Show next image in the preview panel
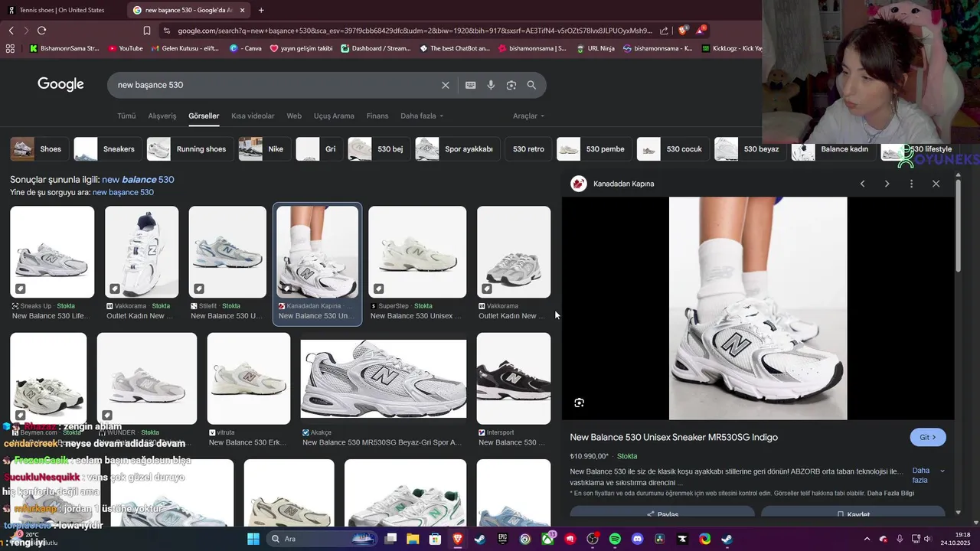The width and height of the screenshot is (980, 551). coord(887,184)
